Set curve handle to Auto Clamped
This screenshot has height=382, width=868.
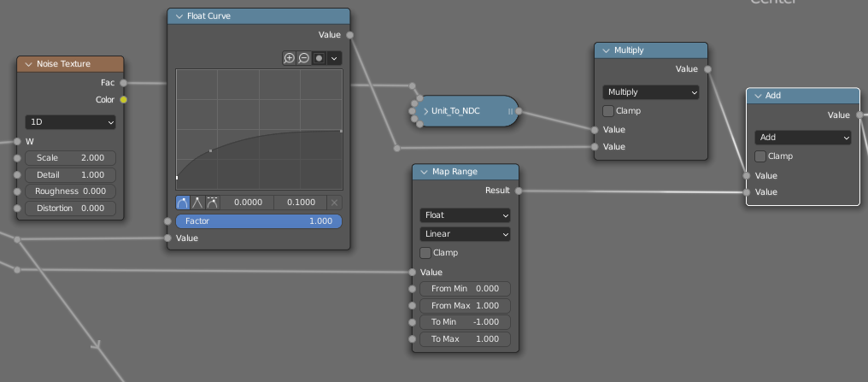[212, 203]
